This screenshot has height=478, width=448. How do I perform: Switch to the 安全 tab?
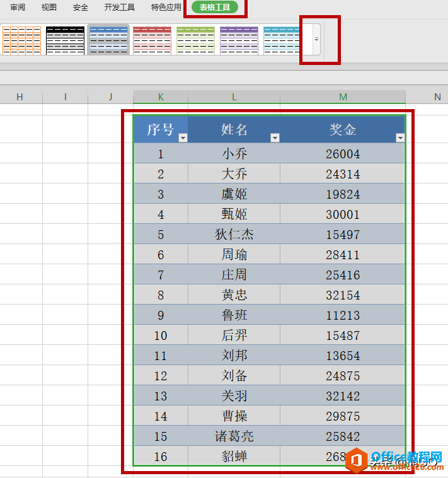[x=81, y=7]
